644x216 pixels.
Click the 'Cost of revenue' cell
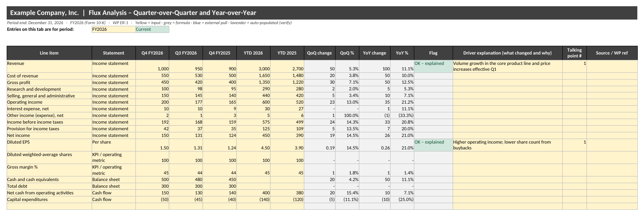point(49,76)
